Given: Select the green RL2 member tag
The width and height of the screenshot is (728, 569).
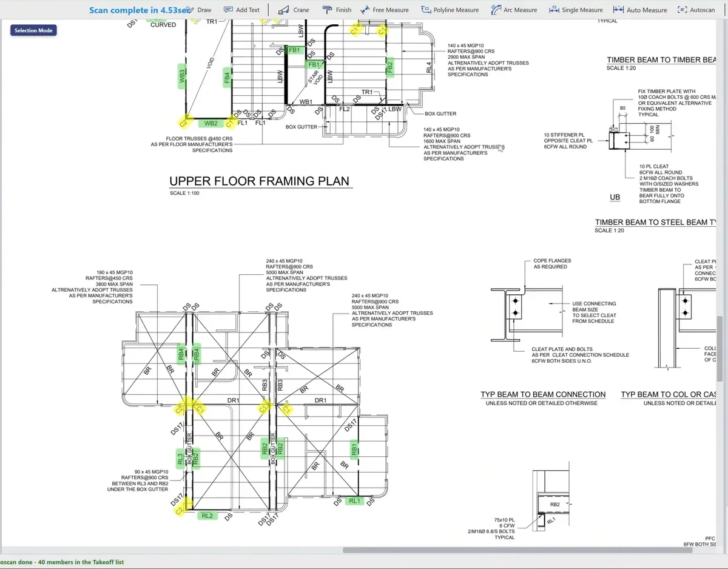Looking at the screenshot, I should (207, 516).
